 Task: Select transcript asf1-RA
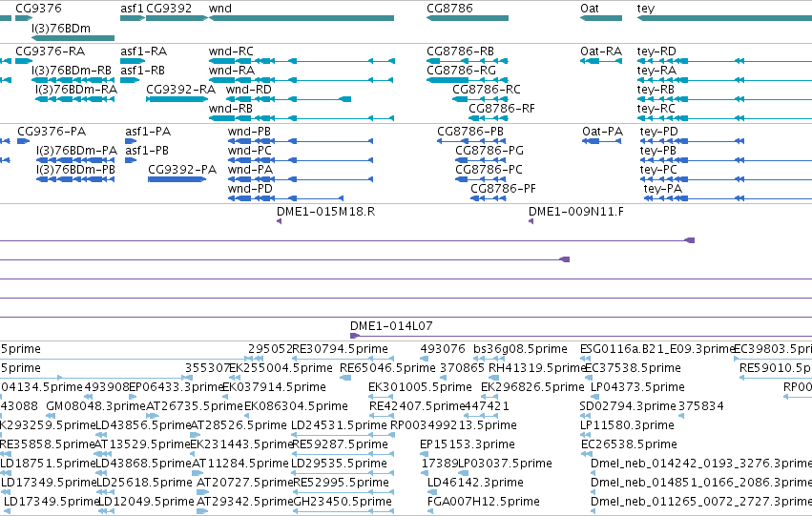tap(143, 52)
